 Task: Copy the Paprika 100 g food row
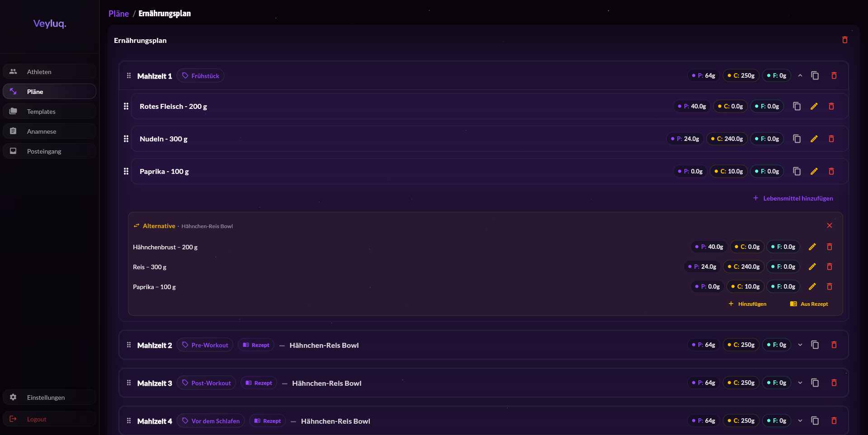797,172
